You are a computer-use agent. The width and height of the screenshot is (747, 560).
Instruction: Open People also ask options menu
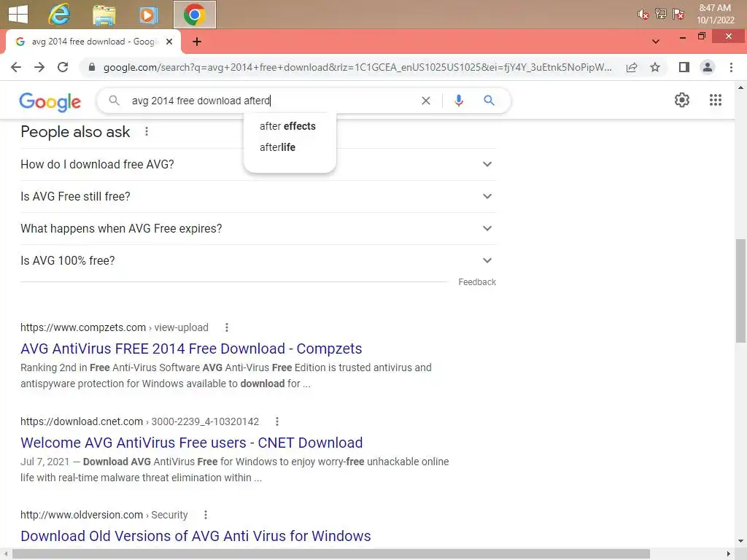tap(147, 131)
